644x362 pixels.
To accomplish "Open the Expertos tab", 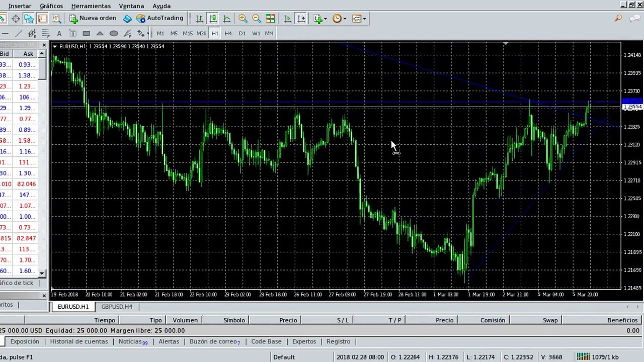I will coord(304,341).
